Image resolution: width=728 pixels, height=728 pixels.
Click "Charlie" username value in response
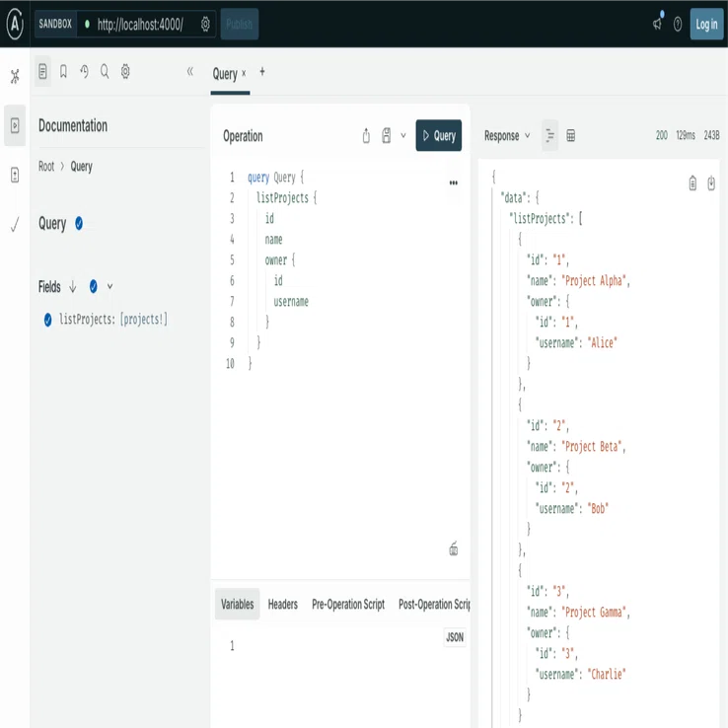tap(607, 674)
